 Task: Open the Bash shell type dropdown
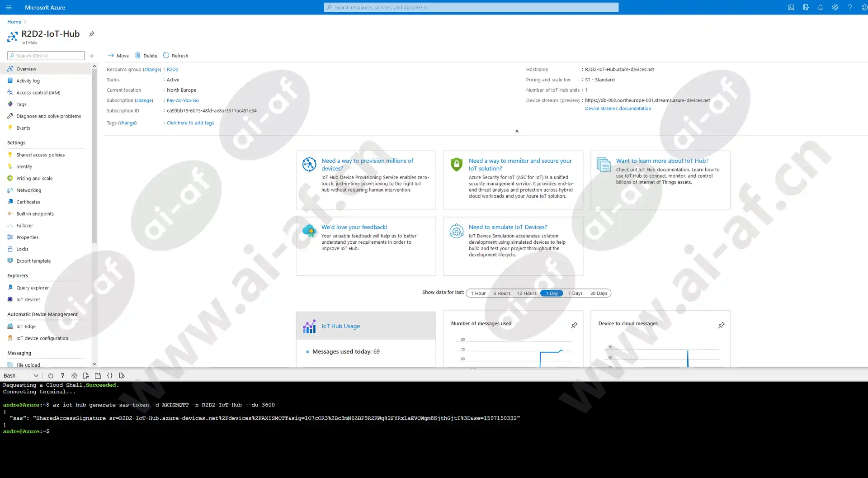pyautogui.click(x=21, y=375)
